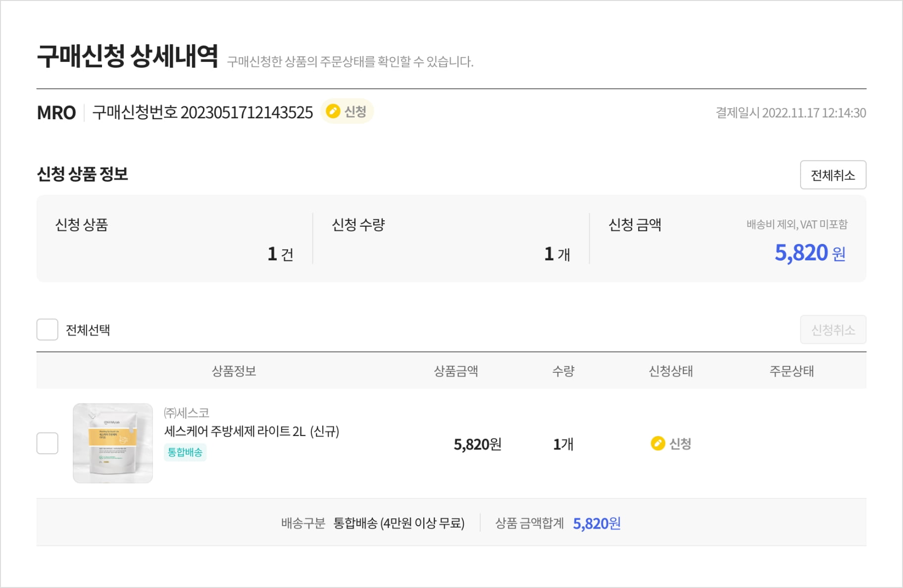The image size is (903, 588).
Task: Click seller name (주)세스코
Action: click(x=187, y=412)
